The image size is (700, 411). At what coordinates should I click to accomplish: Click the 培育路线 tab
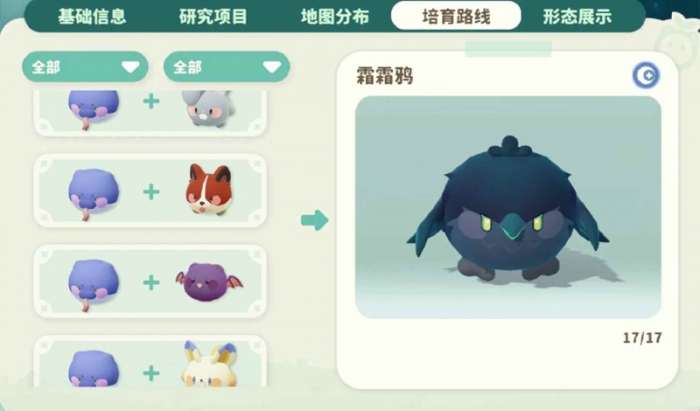click(456, 16)
